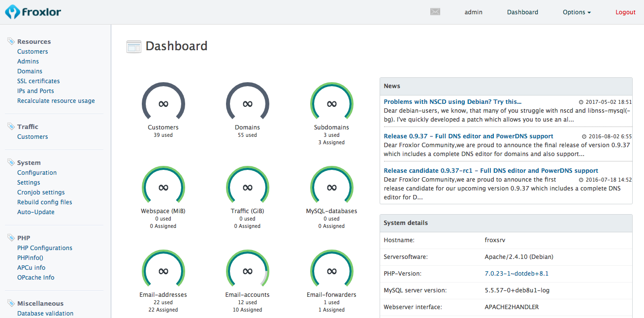Click the 'Serversoftware:' label
Screen dimensions: 644x318
[x=406, y=257]
